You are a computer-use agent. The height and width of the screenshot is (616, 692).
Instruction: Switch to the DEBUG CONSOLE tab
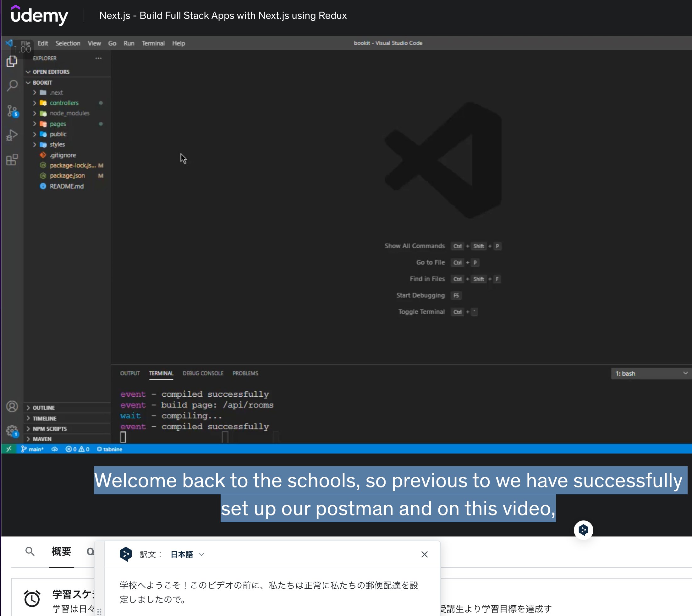click(203, 373)
